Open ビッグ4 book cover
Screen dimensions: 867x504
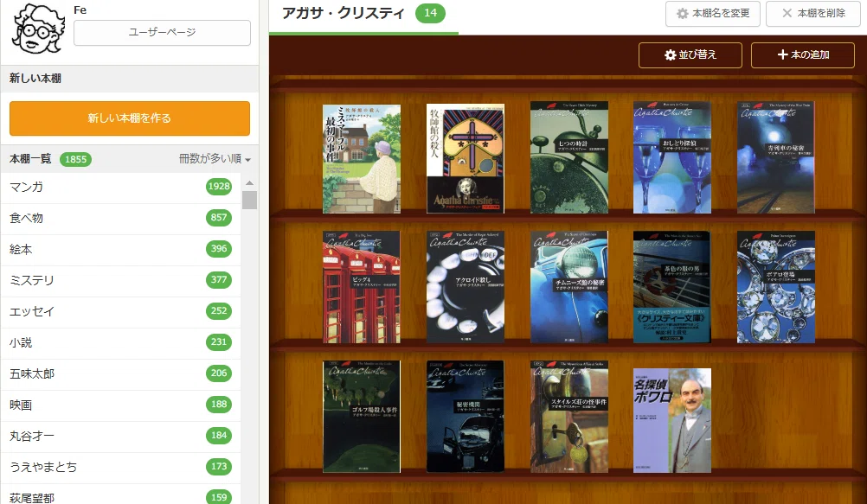click(x=362, y=287)
